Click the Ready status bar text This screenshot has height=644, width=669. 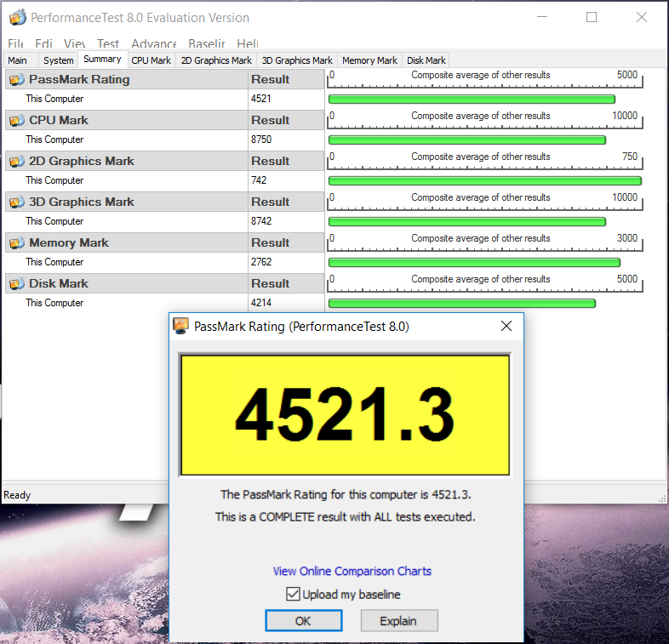17,495
